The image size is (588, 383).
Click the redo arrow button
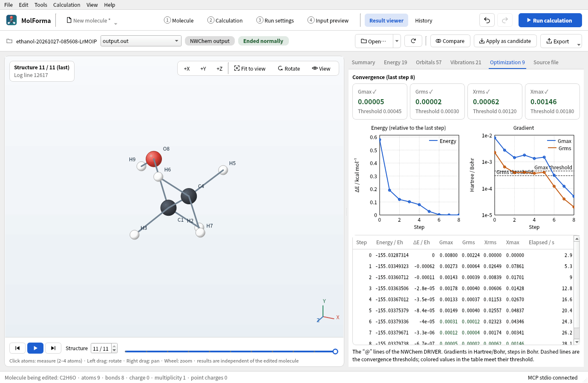coord(505,20)
